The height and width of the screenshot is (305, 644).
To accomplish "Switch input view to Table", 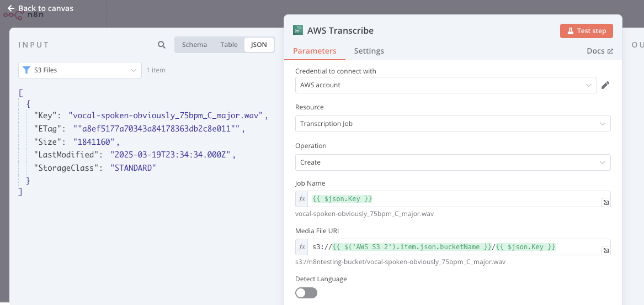I will coord(229,45).
